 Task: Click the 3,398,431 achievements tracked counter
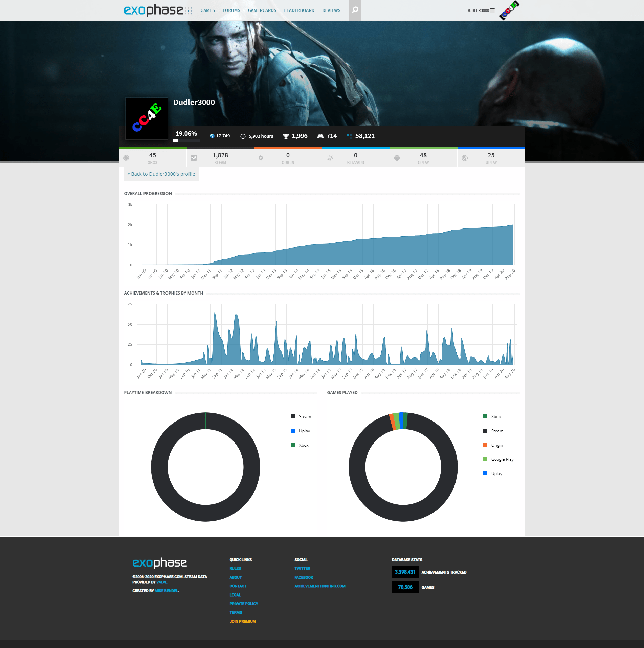tap(405, 572)
